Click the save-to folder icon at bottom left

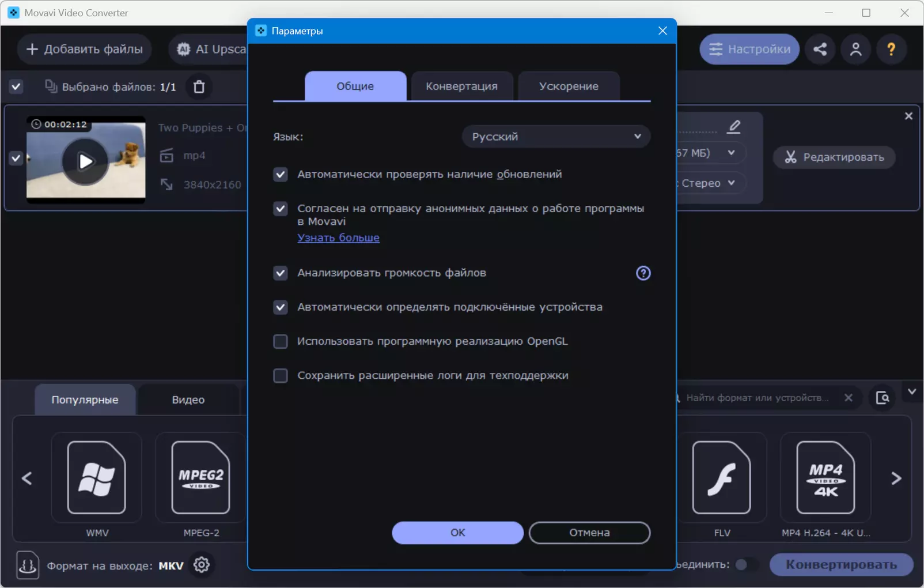point(28,565)
